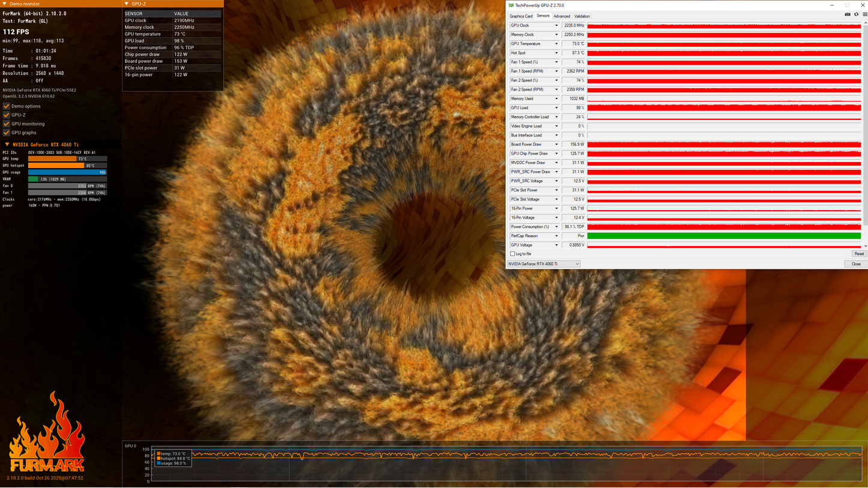868x488 pixels.
Task: Click the Resolution 2560 x 1440 line
Action: tap(33, 73)
